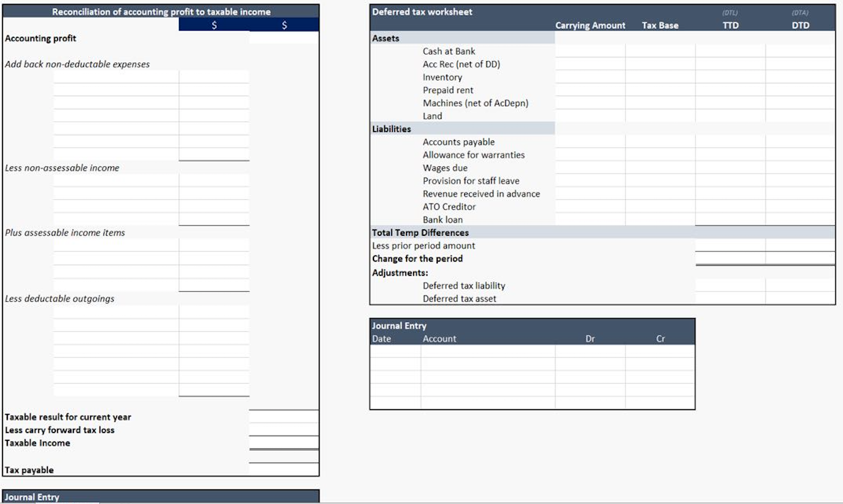843x504 pixels.
Task: Click the 'Cr' journal column header
Action: pos(660,339)
